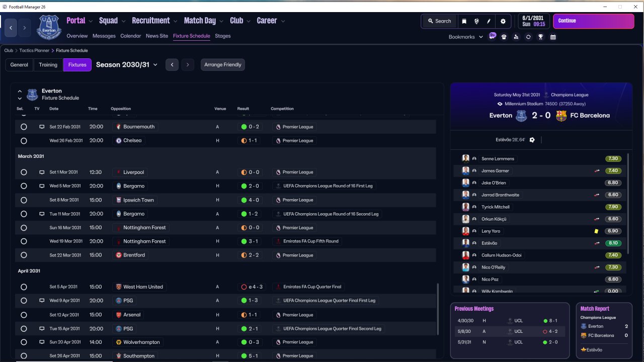The width and height of the screenshot is (644, 362).
Task: Open the player search icon in the bookmarks bar
Action: tap(516, 37)
